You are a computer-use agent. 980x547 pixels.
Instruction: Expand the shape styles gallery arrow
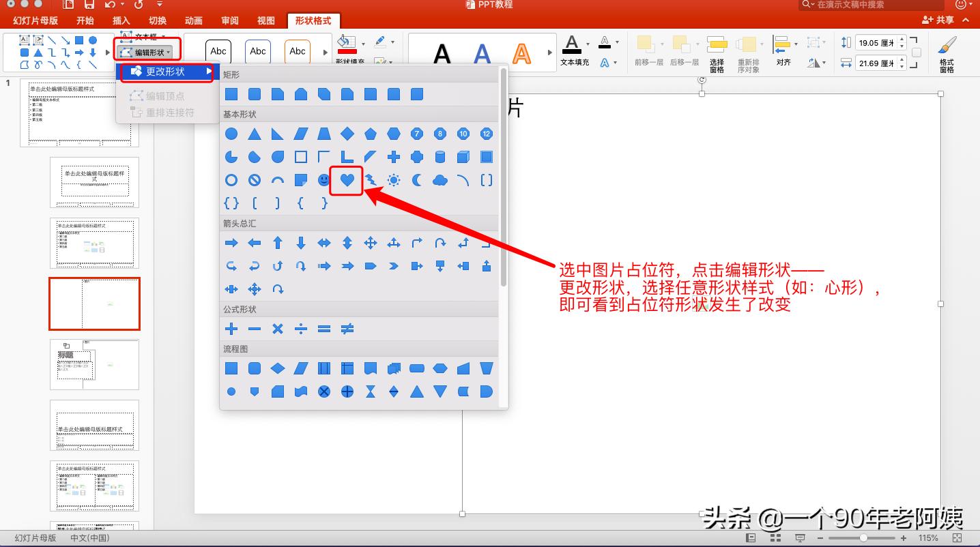pyautogui.click(x=325, y=52)
